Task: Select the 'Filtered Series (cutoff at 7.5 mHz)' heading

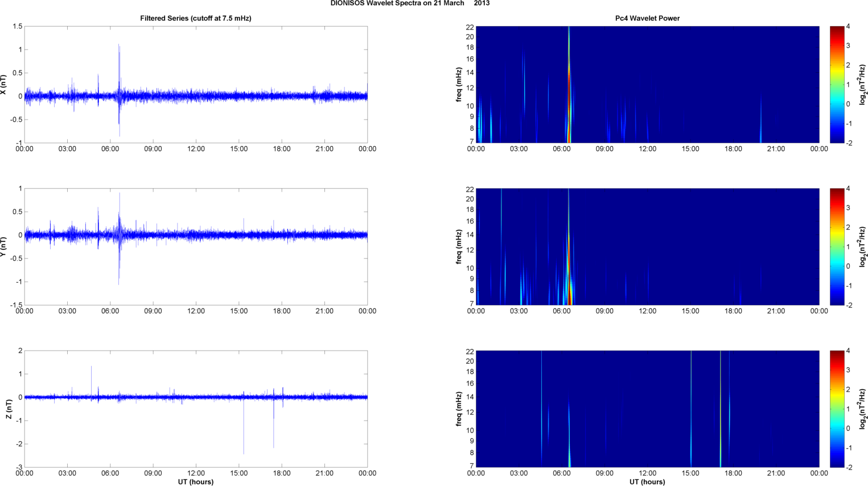Action: (x=195, y=18)
